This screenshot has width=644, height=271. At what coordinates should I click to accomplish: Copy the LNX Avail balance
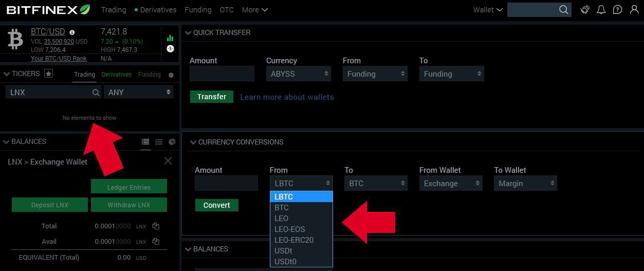156,242
